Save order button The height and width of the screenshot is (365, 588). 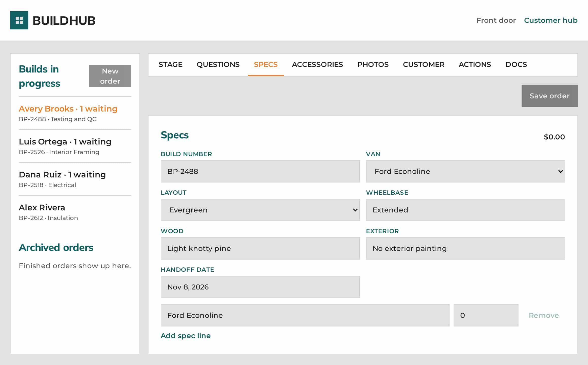(x=549, y=96)
